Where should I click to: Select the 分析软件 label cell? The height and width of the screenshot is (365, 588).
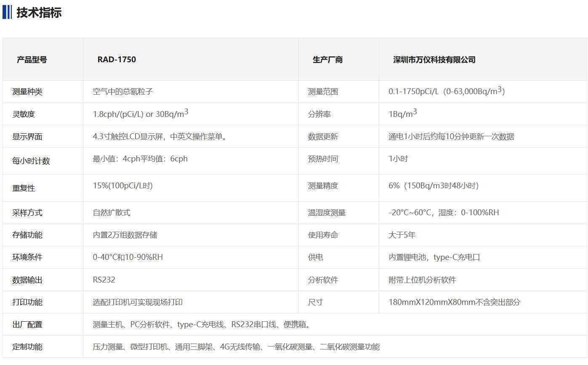click(339, 280)
